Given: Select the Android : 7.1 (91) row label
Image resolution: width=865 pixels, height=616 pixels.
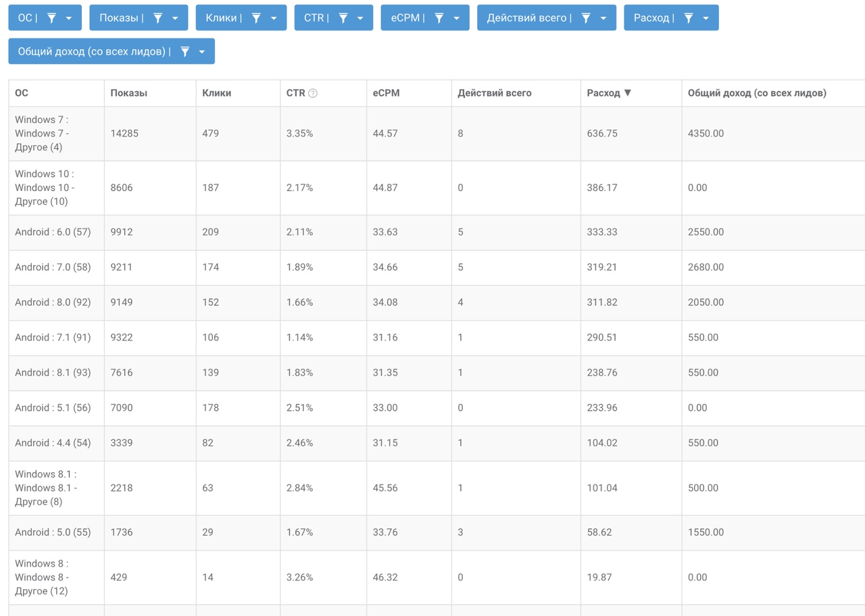Looking at the screenshot, I should tap(53, 337).
